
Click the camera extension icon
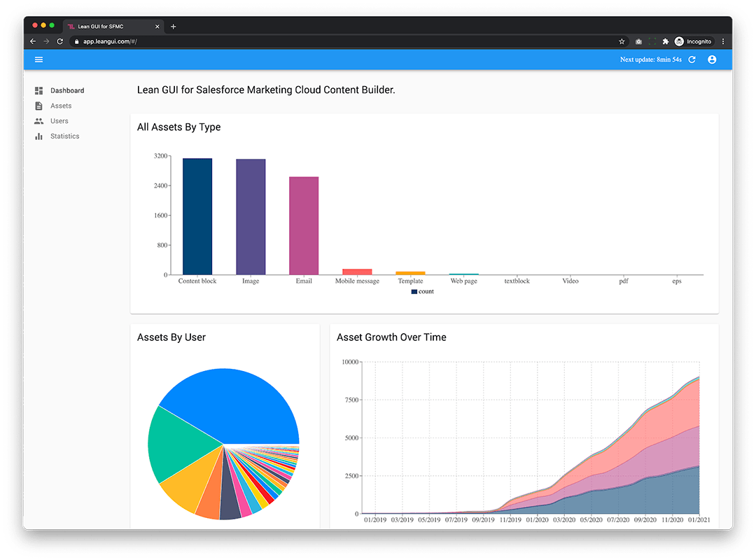(638, 41)
